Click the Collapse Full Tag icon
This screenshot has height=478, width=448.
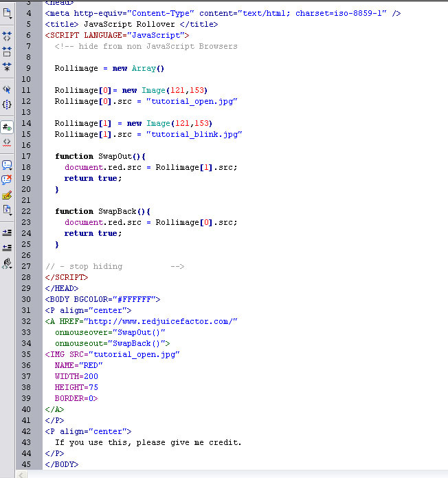pos(7,36)
